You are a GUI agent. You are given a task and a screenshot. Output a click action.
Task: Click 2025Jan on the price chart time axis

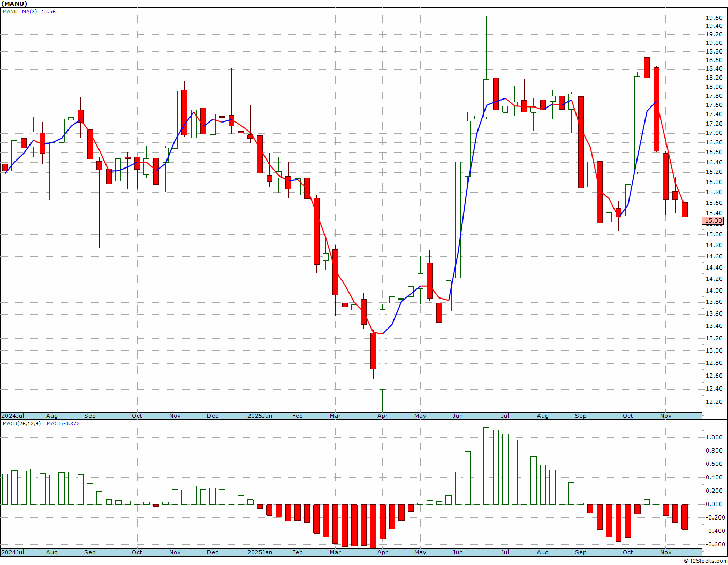[260, 416]
